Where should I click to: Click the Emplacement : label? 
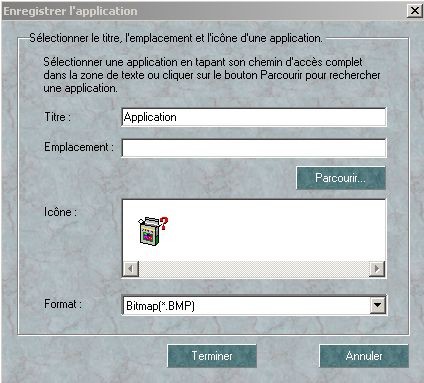click(x=79, y=147)
